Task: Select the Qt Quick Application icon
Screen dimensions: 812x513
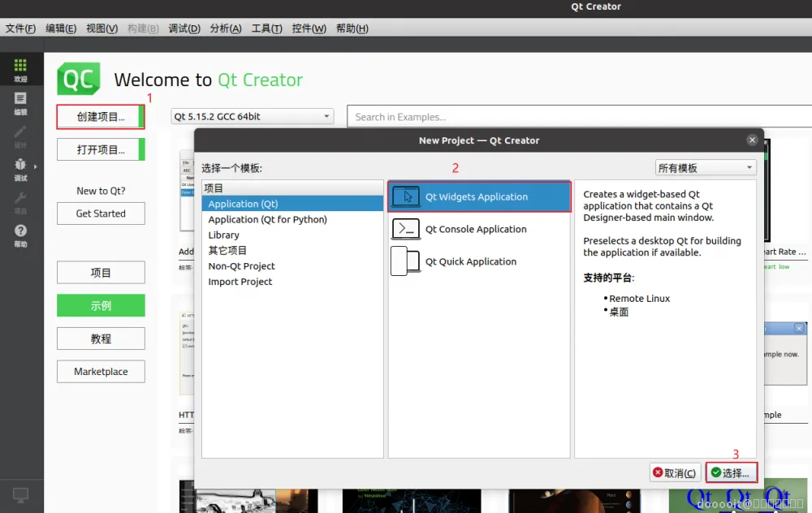Action: [x=405, y=261]
